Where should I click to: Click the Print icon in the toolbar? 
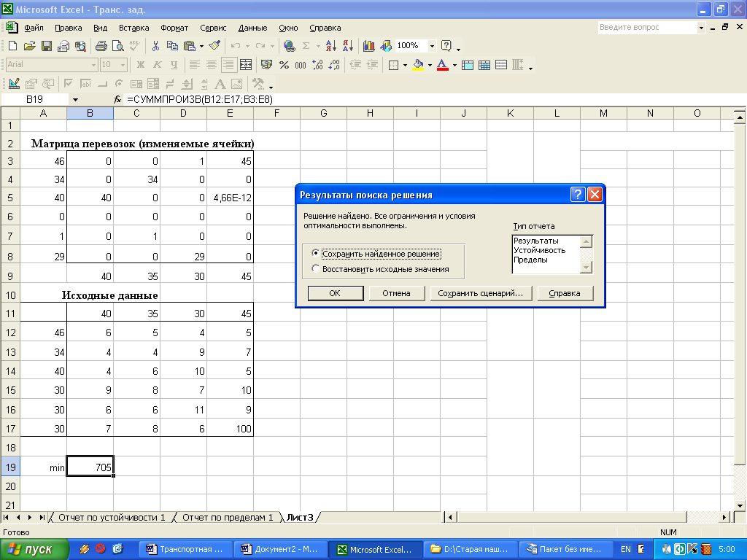101,46
